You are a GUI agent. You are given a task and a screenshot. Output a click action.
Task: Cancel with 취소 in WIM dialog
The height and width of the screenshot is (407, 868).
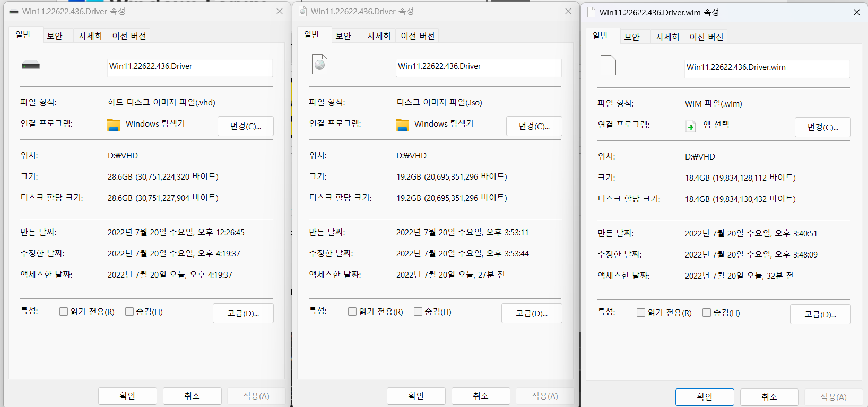tap(769, 397)
